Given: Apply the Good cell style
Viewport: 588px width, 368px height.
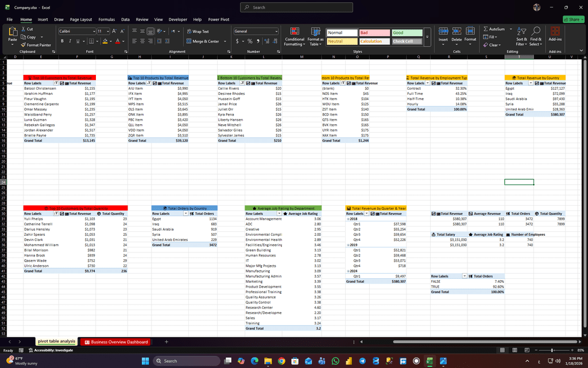Looking at the screenshot, I should (406, 33).
